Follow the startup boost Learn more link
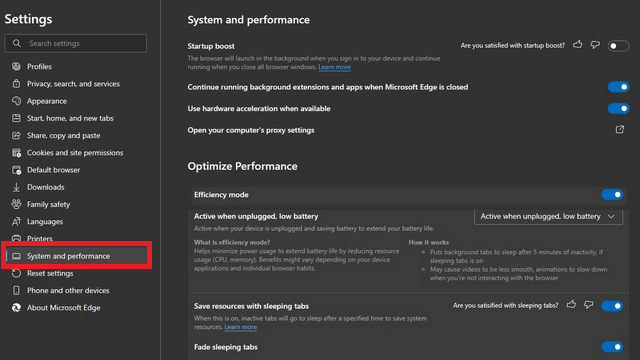 [334, 67]
